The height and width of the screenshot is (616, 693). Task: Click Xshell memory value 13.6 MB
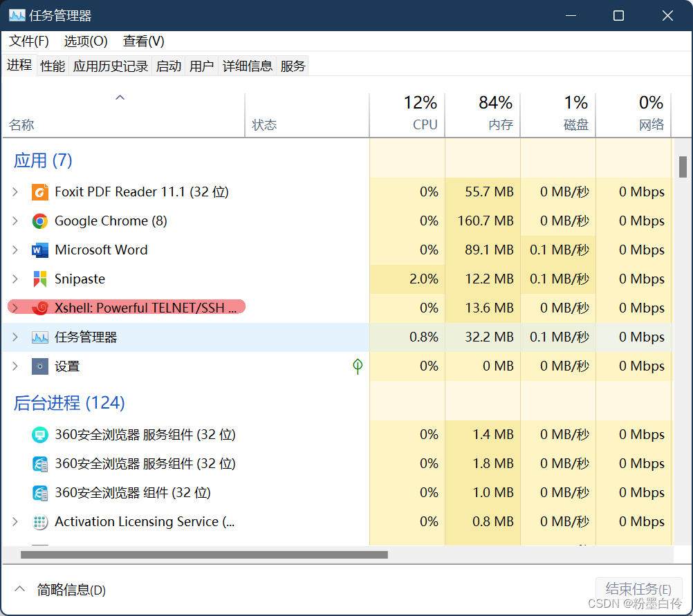[x=489, y=308]
